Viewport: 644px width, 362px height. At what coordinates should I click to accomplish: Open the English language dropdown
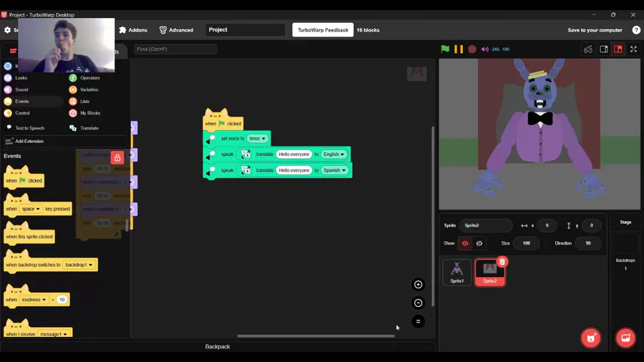[x=333, y=155]
